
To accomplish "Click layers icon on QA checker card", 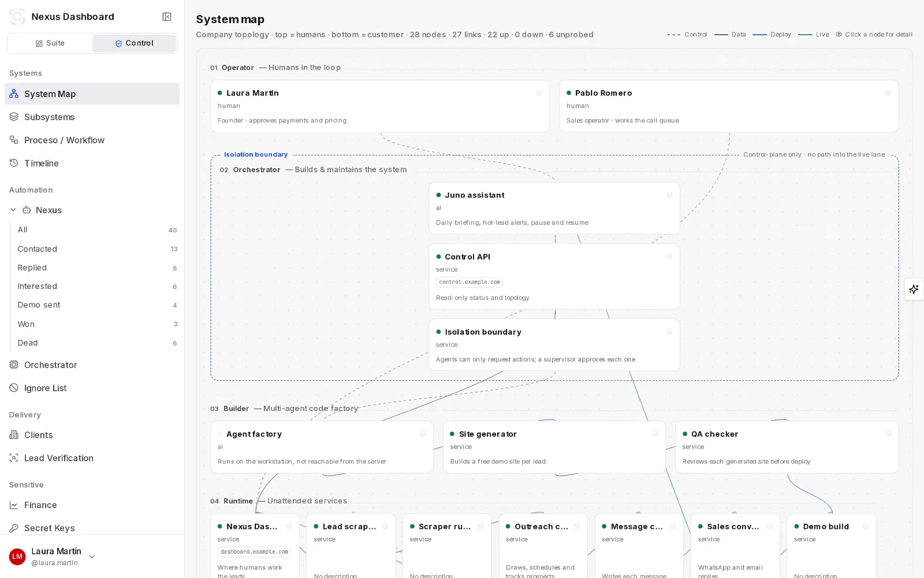I will pos(888,433).
